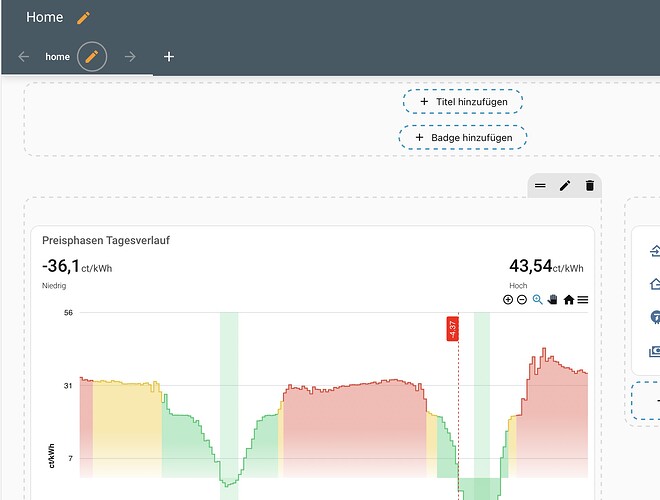This screenshot has height=500, width=660.
Task: Select the home view tab
Action: pos(58,56)
